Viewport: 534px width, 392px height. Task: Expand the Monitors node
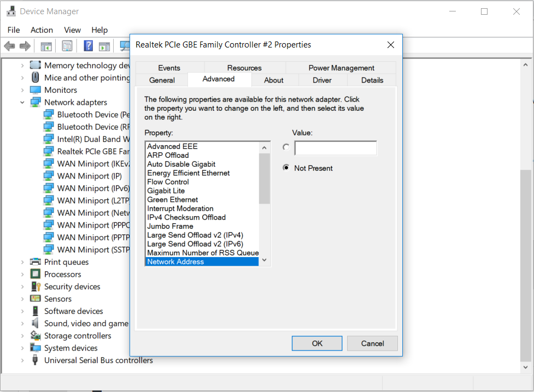22,90
